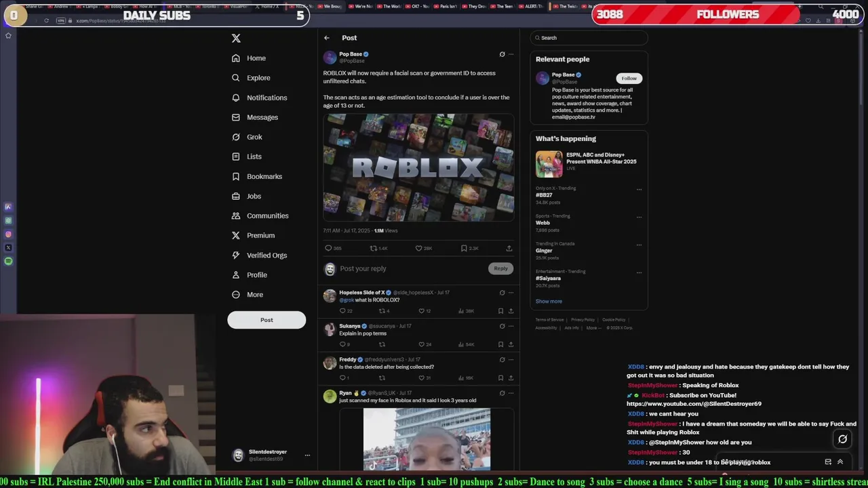Open Notifications in sidebar
Screen dimensions: 868x488
tap(259, 98)
